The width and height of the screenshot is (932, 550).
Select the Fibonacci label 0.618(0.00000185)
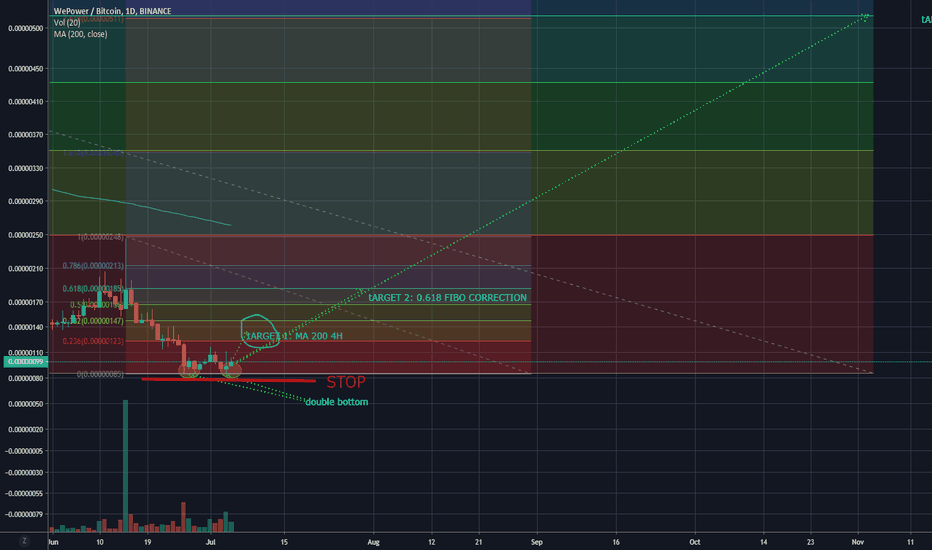coord(93,288)
